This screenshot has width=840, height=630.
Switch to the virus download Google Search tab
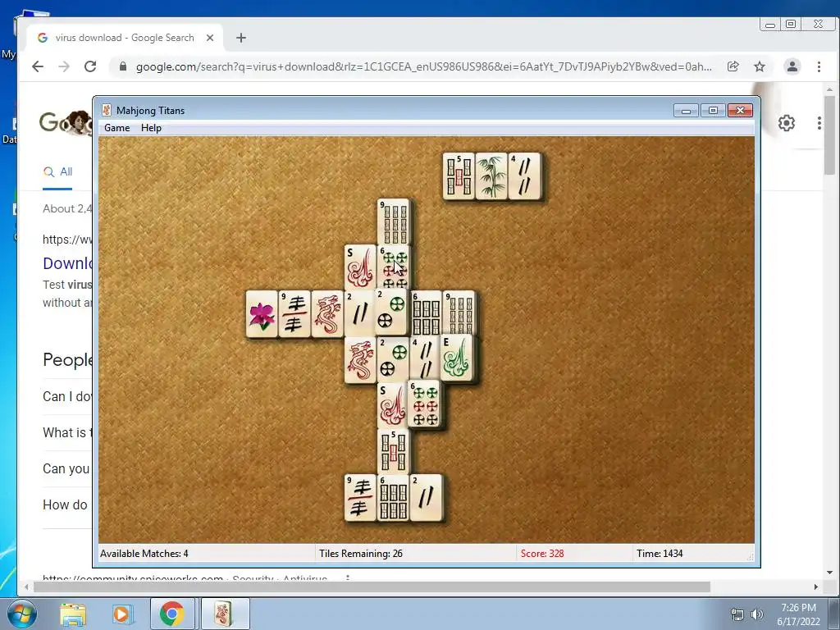(x=125, y=38)
